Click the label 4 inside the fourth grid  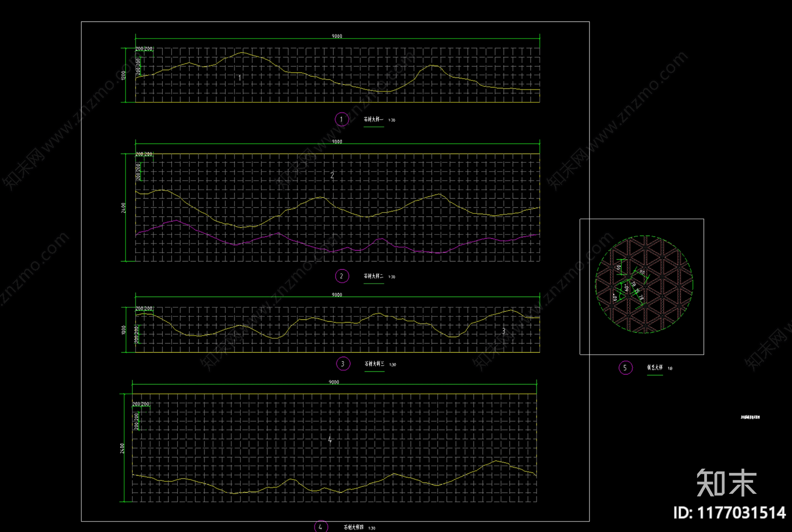330,439
